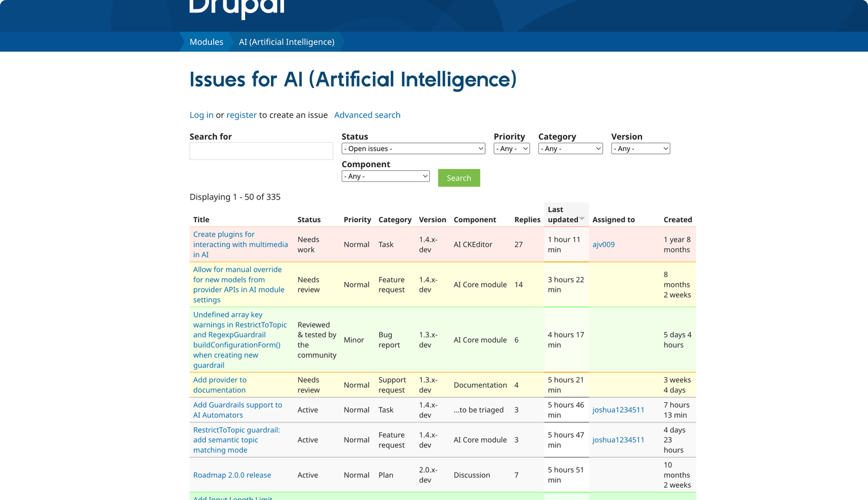Click the '27' replies cell
Viewport: 868px width, 500px height.
click(x=518, y=245)
